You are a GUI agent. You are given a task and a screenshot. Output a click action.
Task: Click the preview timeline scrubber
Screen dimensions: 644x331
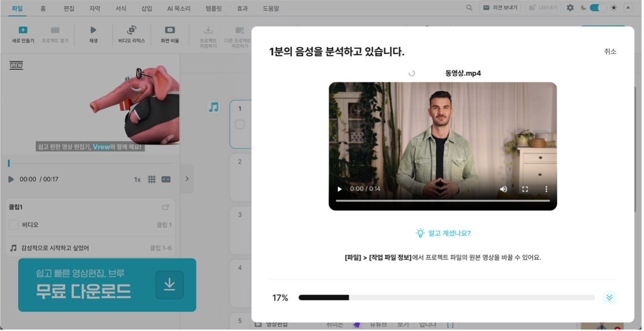click(x=90, y=163)
